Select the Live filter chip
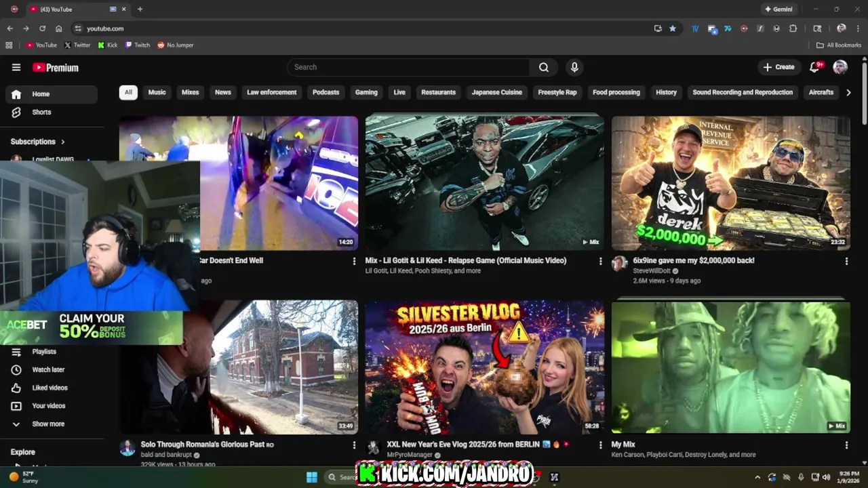This screenshot has height=488, width=868. [x=399, y=92]
